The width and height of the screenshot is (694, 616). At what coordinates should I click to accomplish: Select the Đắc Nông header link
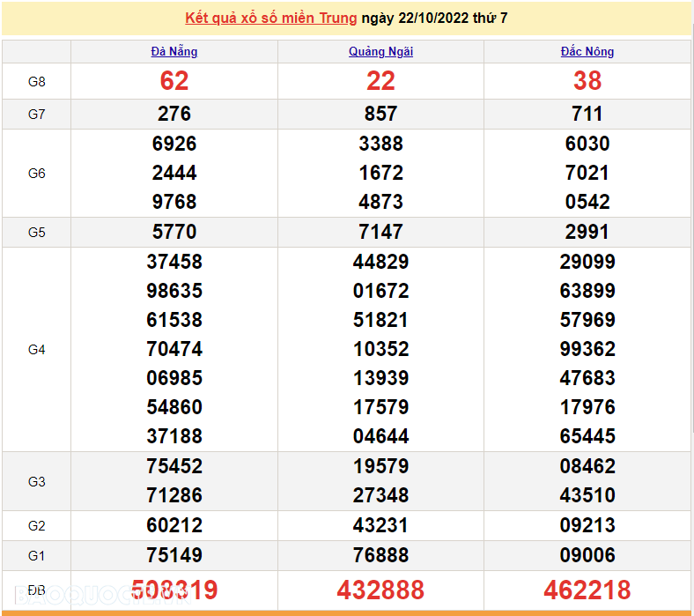(x=587, y=51)
